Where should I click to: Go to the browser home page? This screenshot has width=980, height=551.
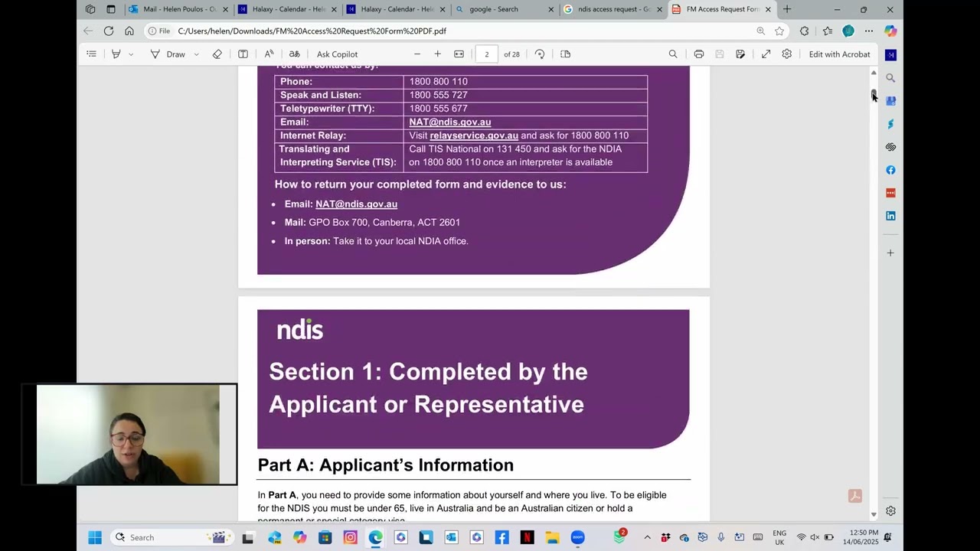129,31
